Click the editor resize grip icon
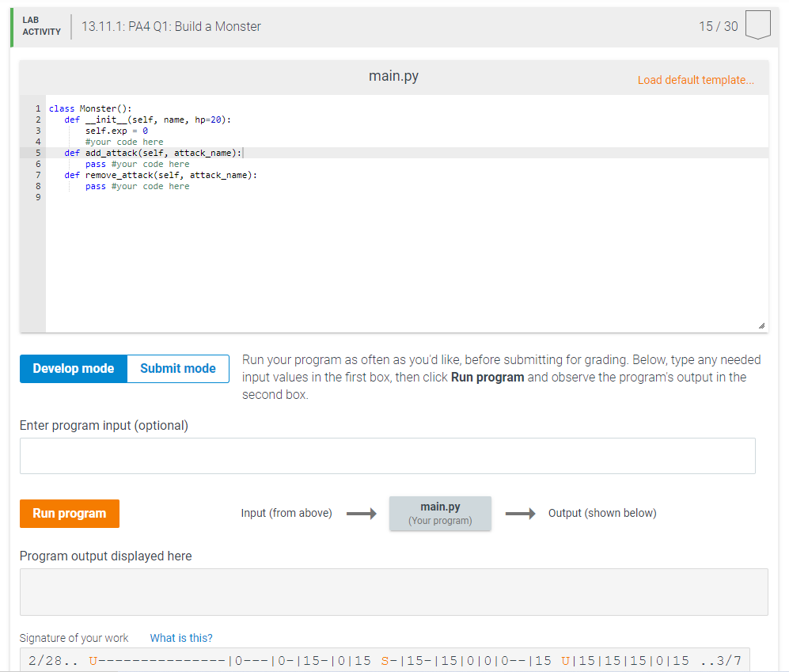789x672 pixels. (x=762, y=325)
